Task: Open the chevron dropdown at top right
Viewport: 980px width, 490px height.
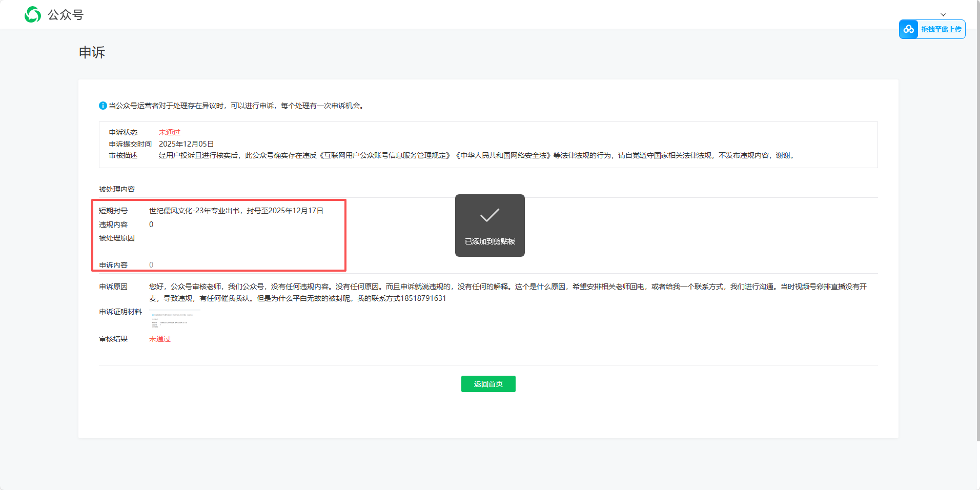Action: (x=944, y=14)
